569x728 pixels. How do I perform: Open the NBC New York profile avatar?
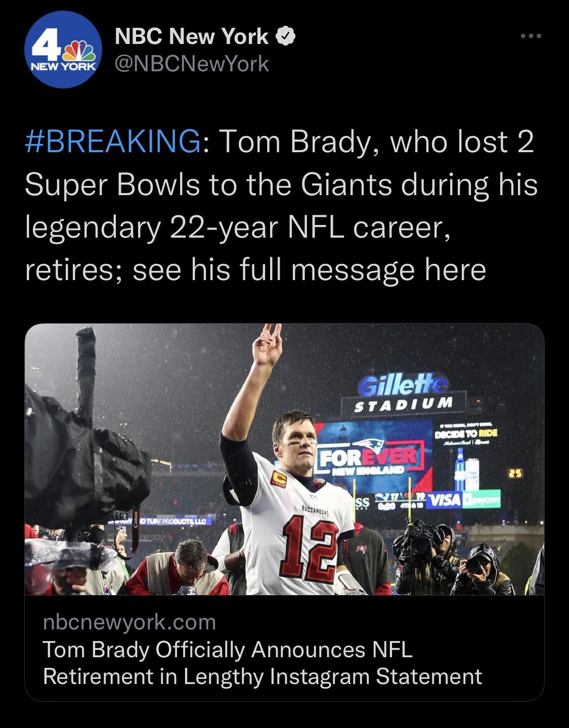(x=63, y=50)
